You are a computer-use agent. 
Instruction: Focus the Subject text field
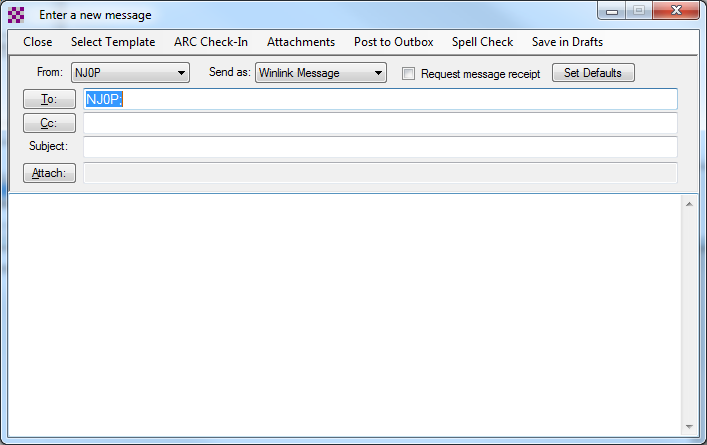380,147
